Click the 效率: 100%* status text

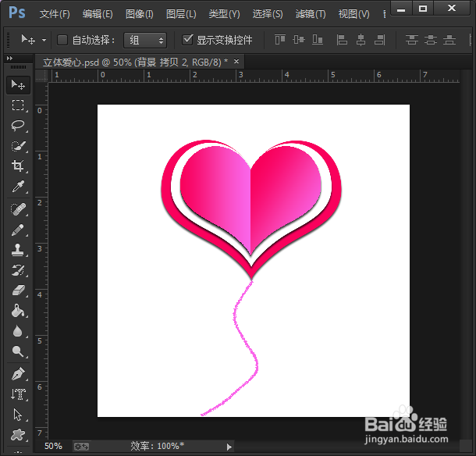click(x=158, y=446)
